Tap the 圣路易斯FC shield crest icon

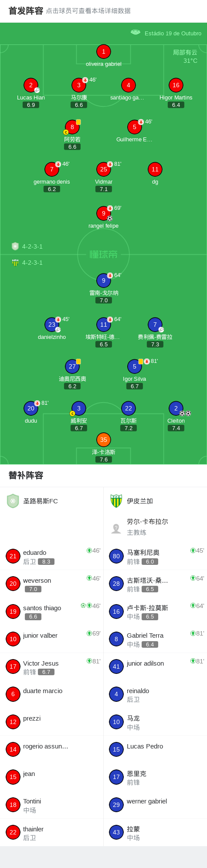pos(13,501)
